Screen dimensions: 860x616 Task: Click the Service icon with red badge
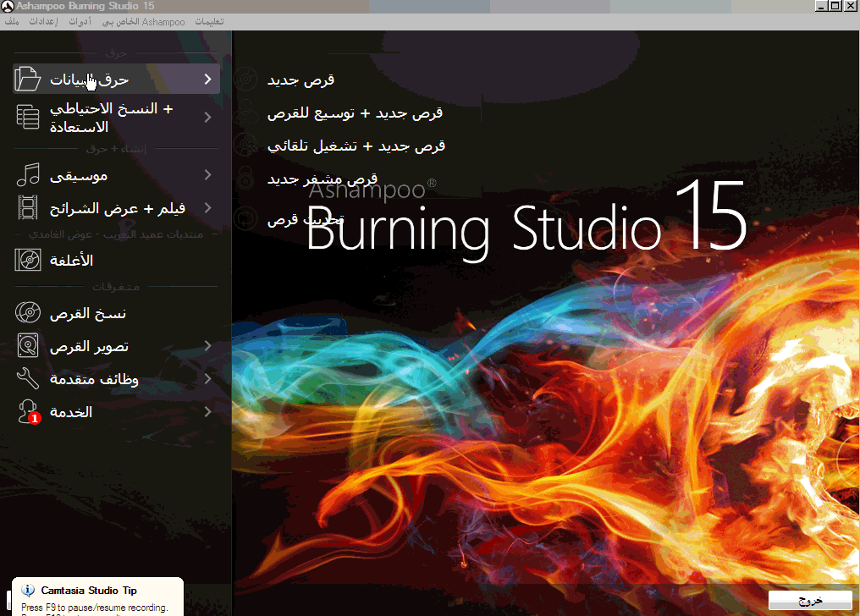pyautogui.click(x=30, y=412)
